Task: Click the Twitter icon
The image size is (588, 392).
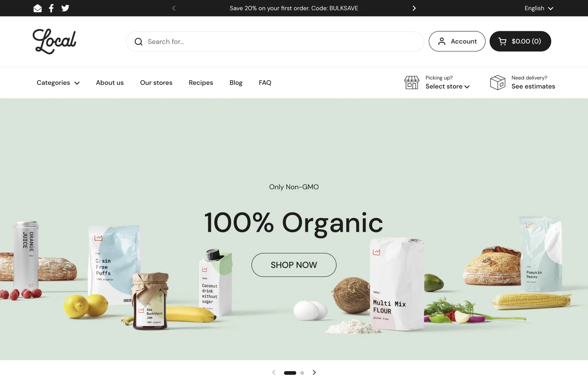Action: point(65,8)
